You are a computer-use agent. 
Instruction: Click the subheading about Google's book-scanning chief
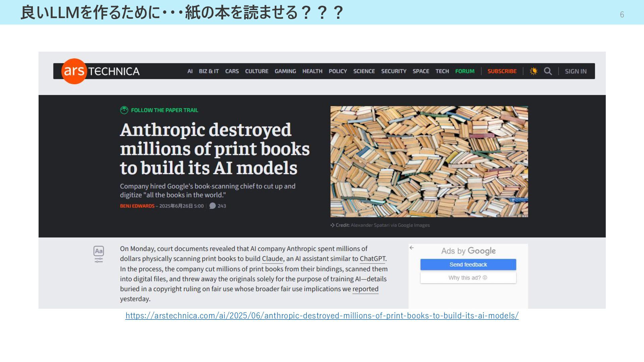coord(208,190)
